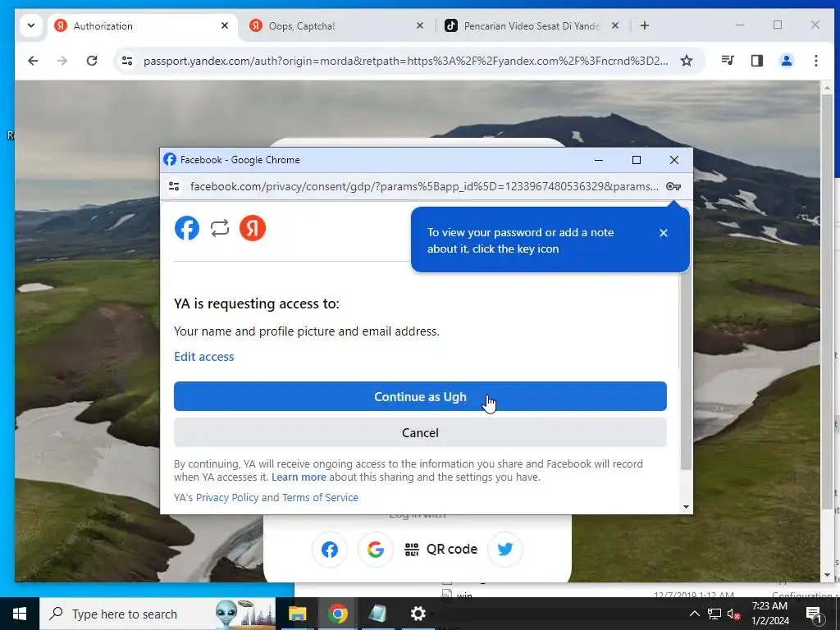840x630 pixels.
Task: Go back in main Chrome window
Action: pos(33,61)
